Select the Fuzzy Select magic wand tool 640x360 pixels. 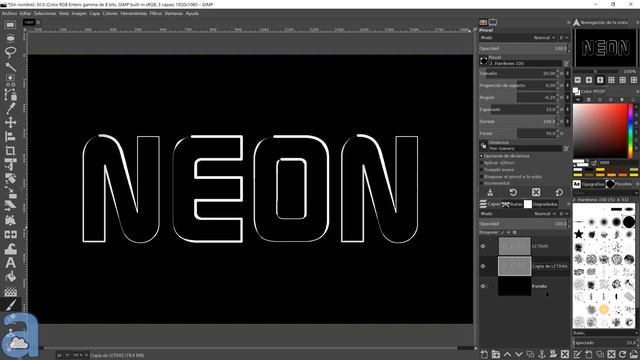(x=10, y=66)
